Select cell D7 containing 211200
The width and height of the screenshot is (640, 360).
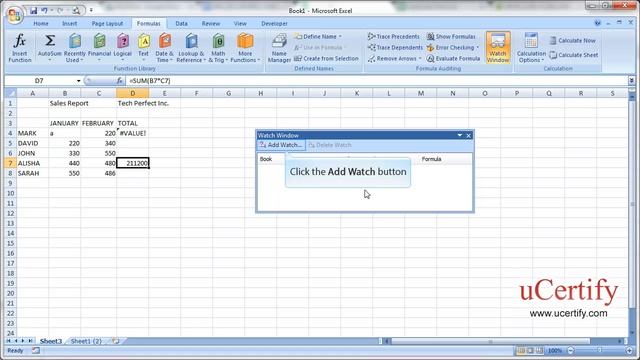(x=133, y=163)
